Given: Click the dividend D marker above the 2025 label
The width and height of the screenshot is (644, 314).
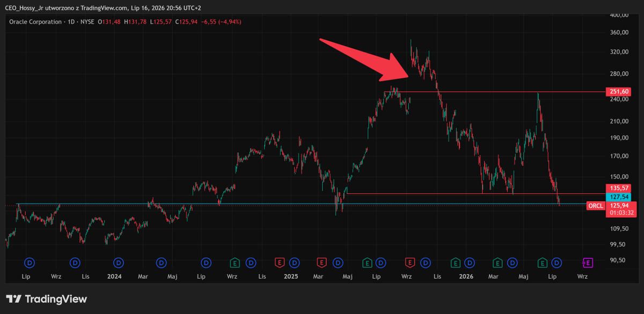Looking at the screenshot, I should click(294, 262).
